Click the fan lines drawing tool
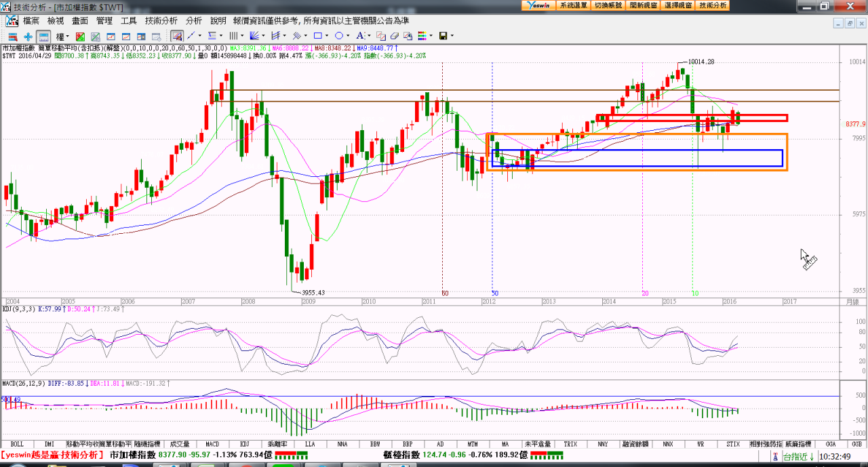Screen dimensions: 868x467 [x=254, y=36]
